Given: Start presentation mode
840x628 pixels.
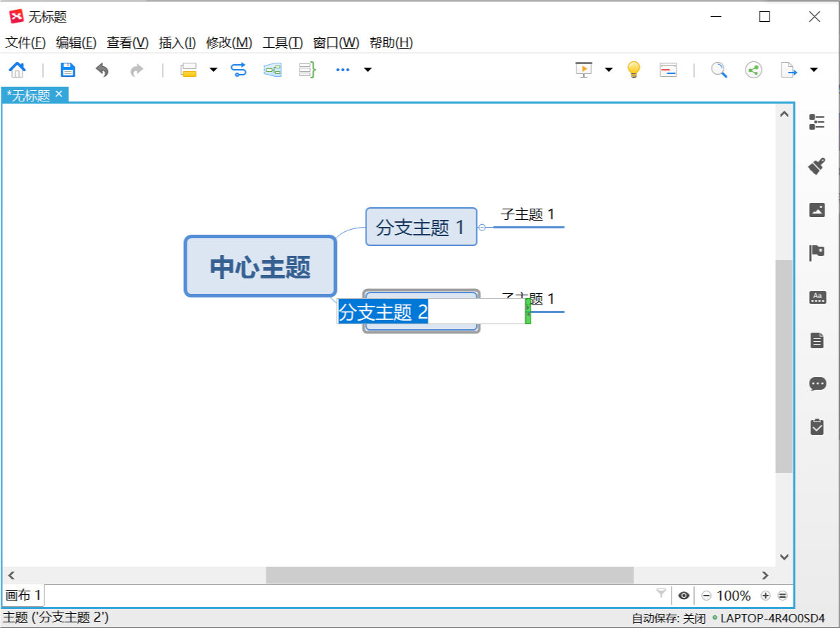Looking at the screenshot, I should tap(583, 70).
